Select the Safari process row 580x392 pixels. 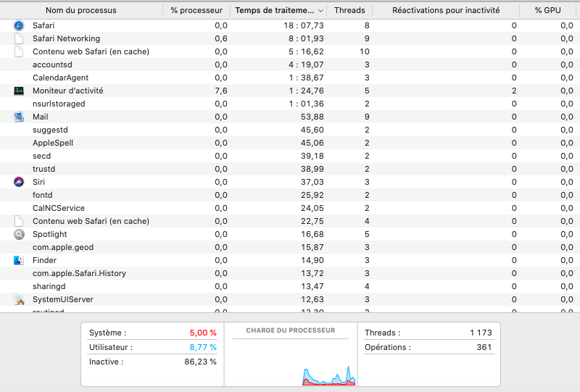(x=290, y=25)
